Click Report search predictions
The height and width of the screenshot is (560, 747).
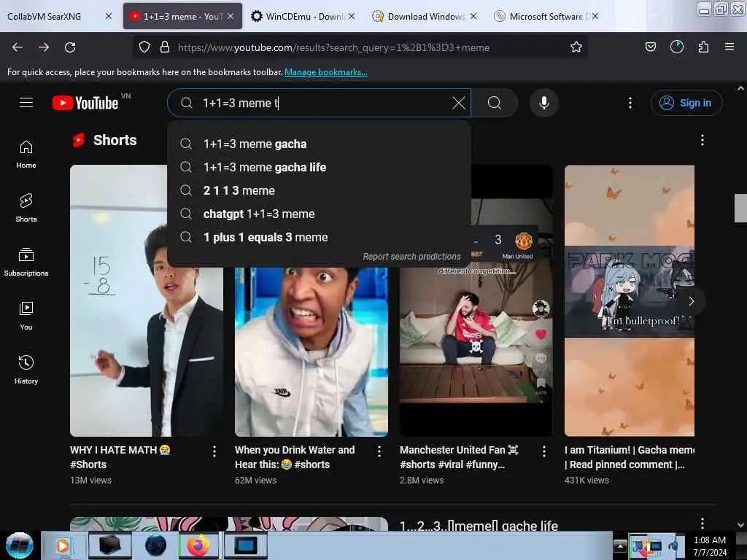pos(411,256)
